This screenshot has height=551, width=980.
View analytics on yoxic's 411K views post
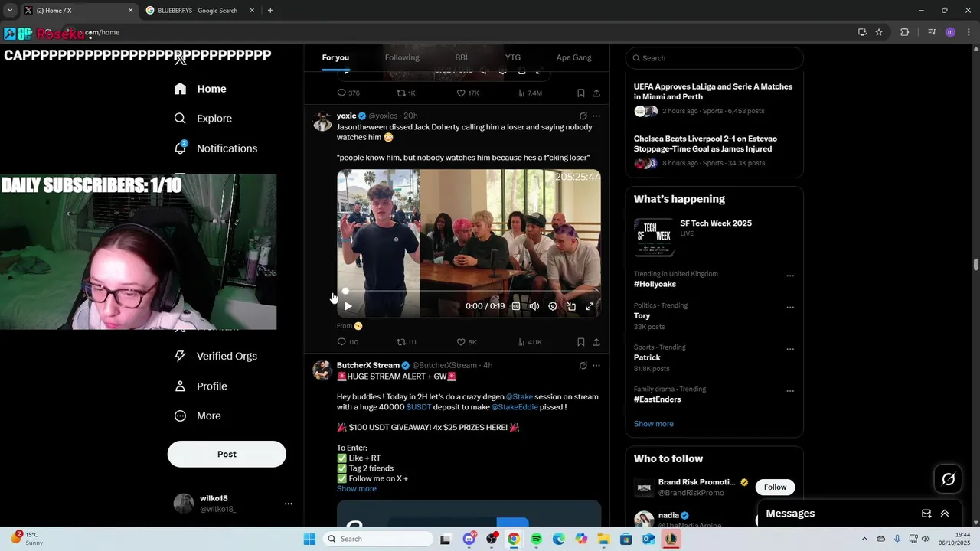pyautogui.click(x=529, y=342)
